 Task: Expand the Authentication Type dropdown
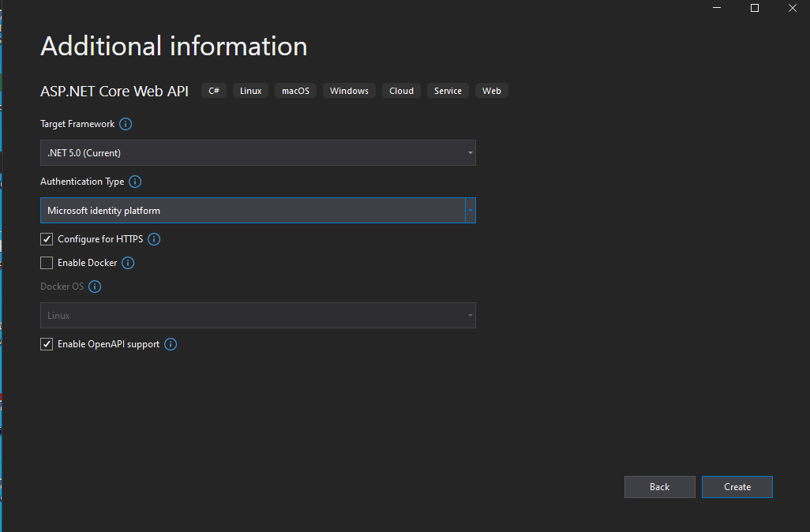point(257,211)
